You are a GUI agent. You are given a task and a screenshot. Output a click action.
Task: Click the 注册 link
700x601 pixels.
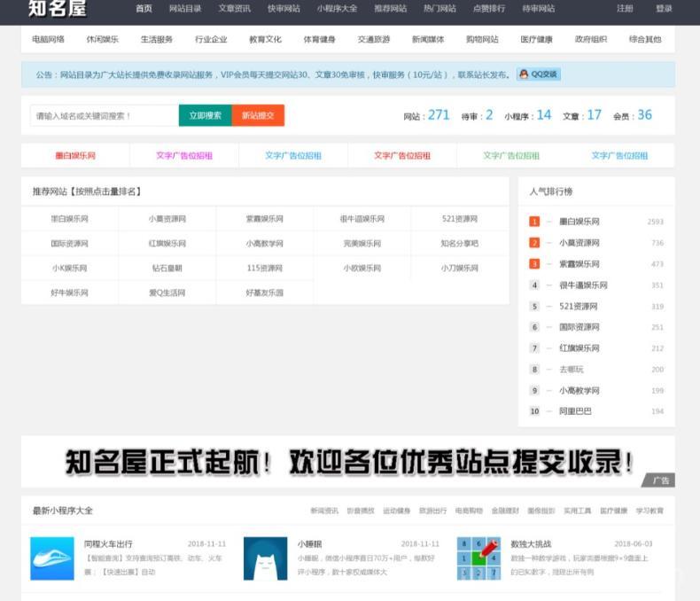[625, 9]
